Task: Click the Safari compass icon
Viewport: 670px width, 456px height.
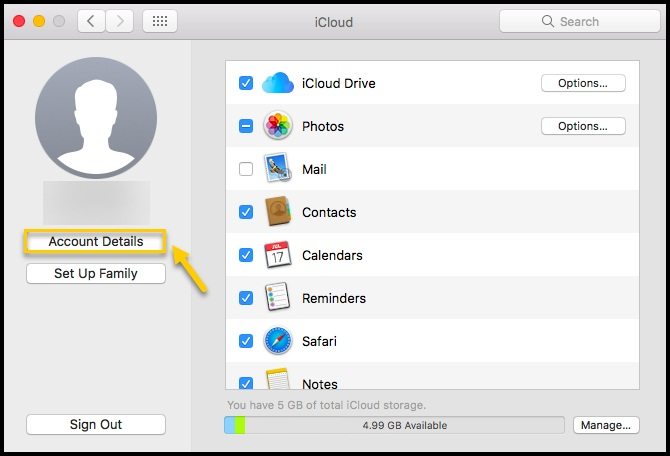Action: (x=278, y=341)
